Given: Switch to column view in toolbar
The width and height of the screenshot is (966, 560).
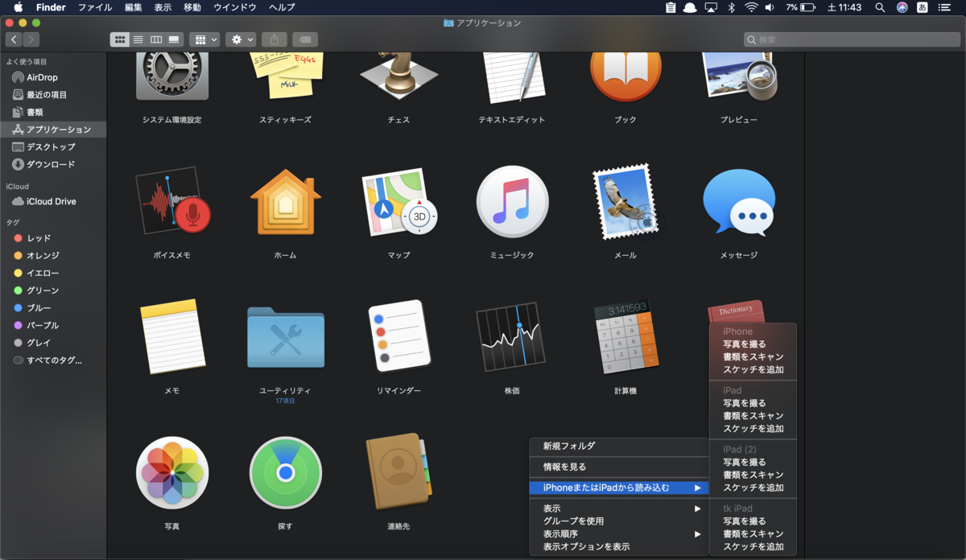Looking at the screenshot, I should pyautogui.click(x=156, y=39).
